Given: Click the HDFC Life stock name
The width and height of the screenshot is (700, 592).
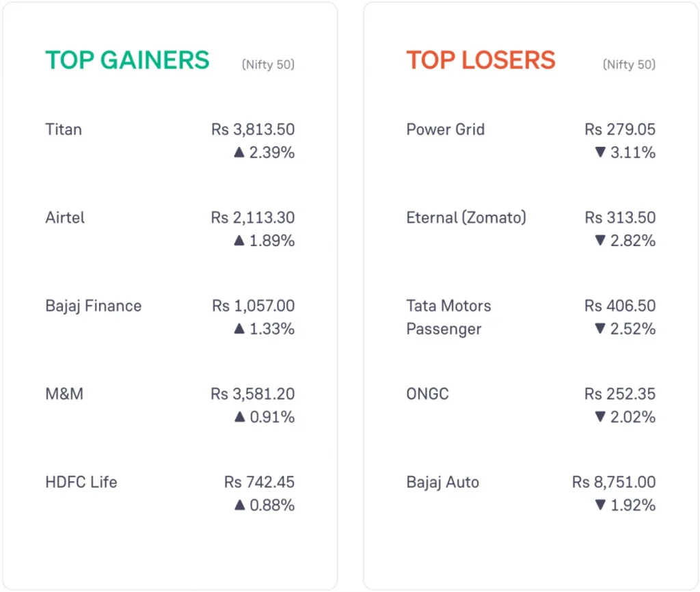Looking at the screenshot, I should 81,482.
